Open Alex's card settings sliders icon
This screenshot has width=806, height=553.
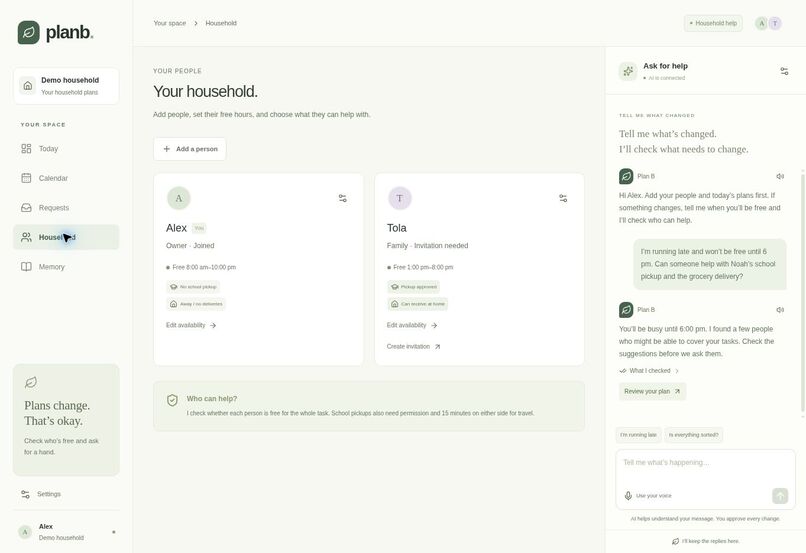point(343,198)
